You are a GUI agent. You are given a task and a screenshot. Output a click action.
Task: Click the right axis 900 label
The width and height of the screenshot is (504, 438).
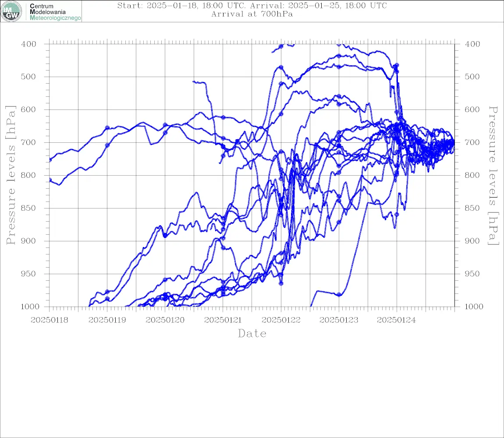(472, 241)
